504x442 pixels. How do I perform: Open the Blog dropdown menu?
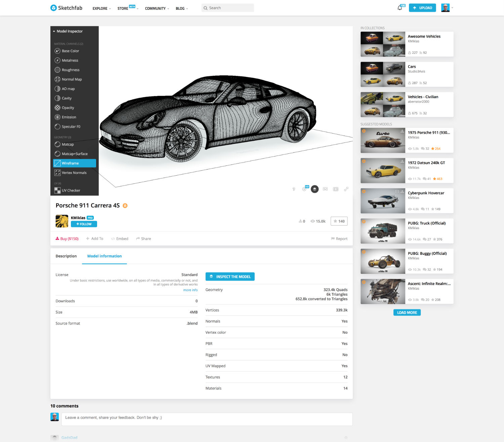click(182, 8)
